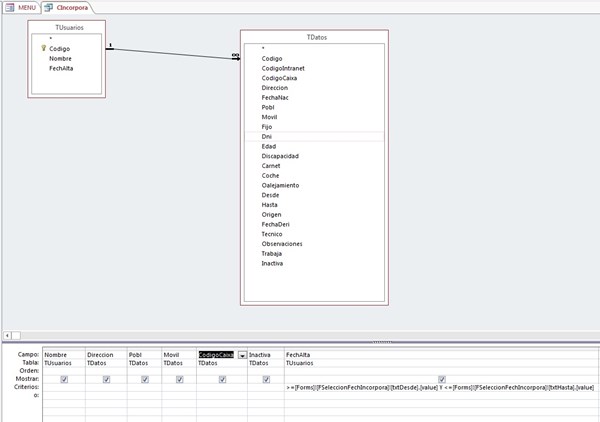
Task: Click the TUsuarios table title bar
Action: (x=66, y=26)
